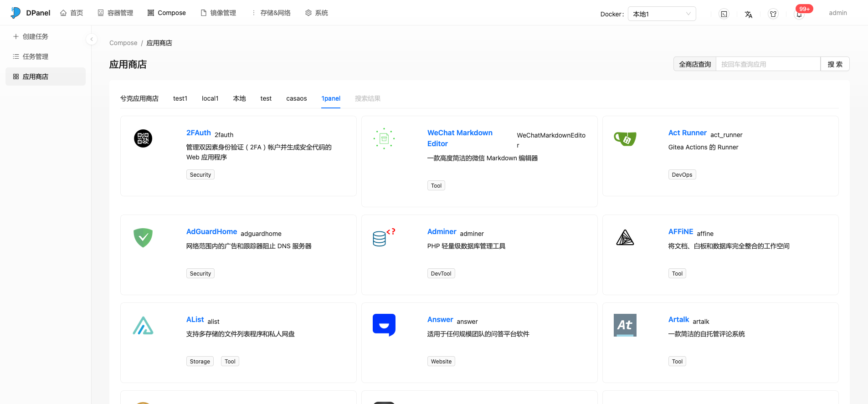This screenshot has width=868, height=404.
Task: Open the terminal console icon in header
Action: tap(724, 14)
